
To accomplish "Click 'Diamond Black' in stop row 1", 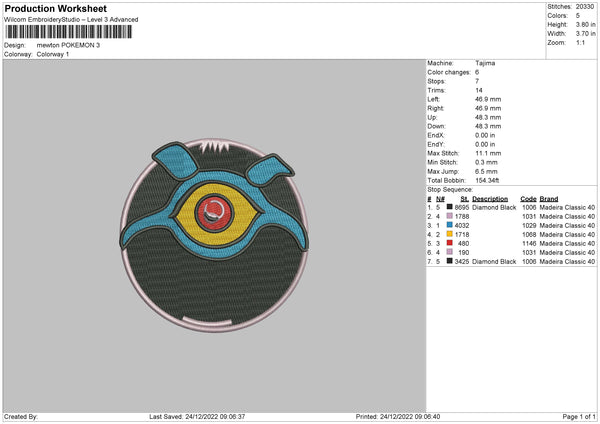I will (x=494, y=207).
